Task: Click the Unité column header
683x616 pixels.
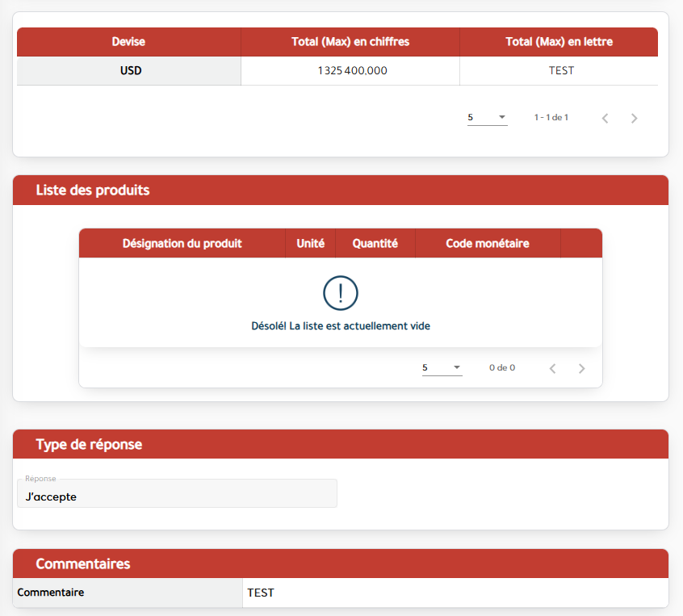Action: click(x=310, y=243)
